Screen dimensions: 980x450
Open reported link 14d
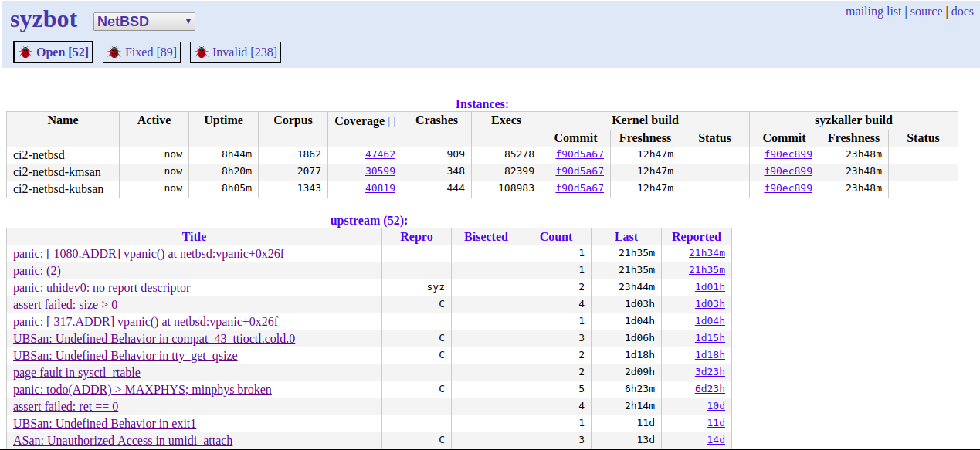tap(716, 440)
